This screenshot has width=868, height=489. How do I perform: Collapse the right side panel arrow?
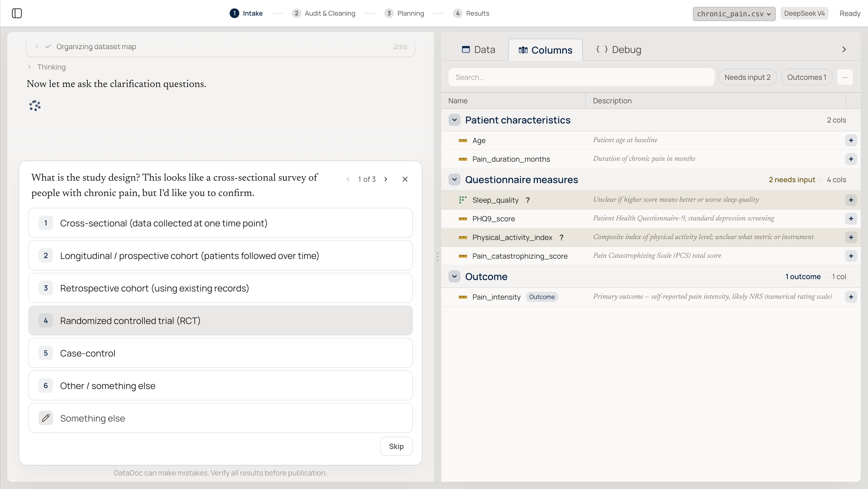tap(844, 49)
